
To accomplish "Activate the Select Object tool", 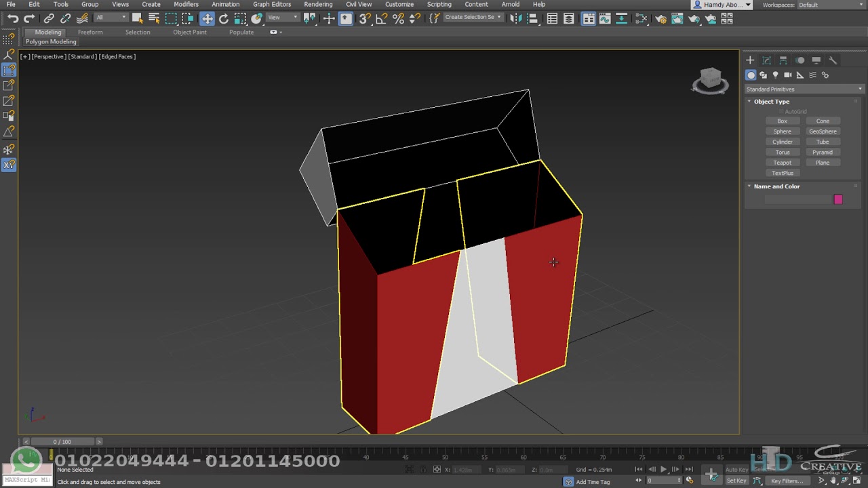I will [138, 19].
